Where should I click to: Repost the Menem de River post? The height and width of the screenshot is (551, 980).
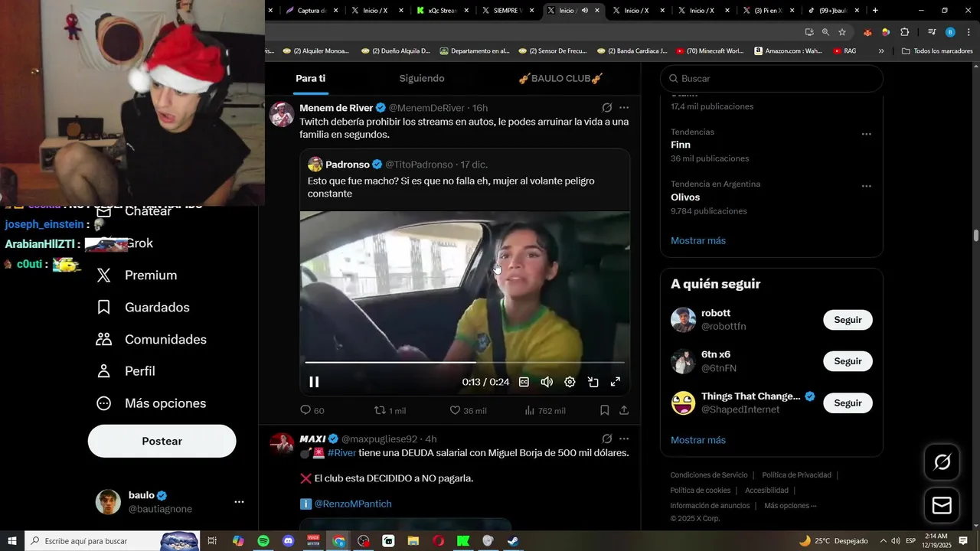click(389, 410)
